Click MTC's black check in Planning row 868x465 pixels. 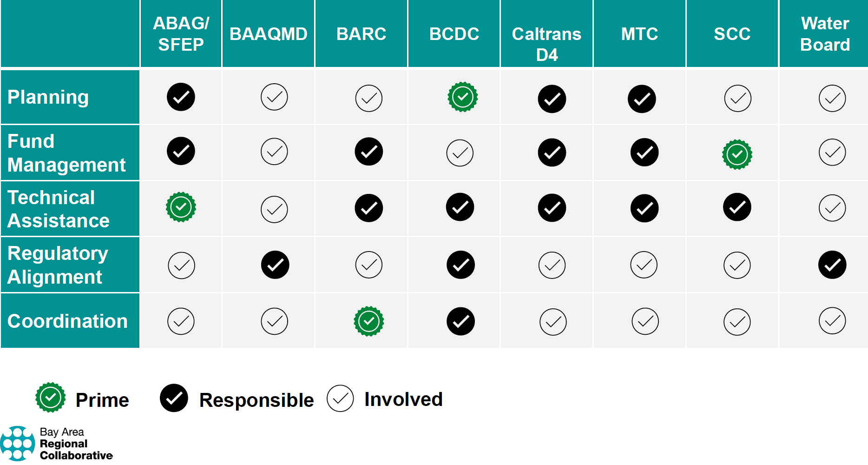642,99
